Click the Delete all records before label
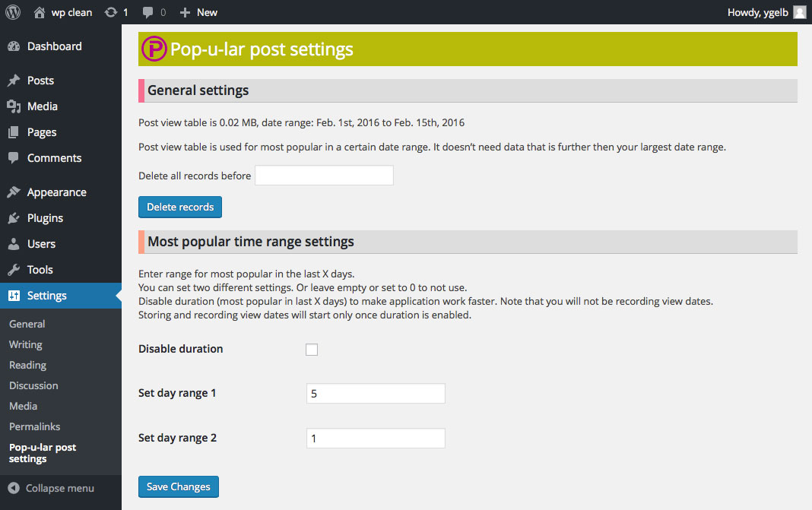The height and width of the screenshot is (510, 812). tap(195, 176)
